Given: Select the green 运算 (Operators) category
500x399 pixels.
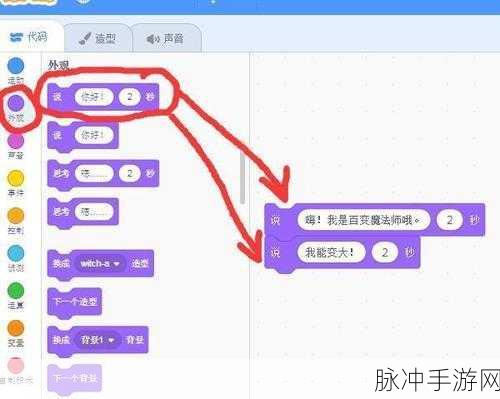Looking at the screenshot, I should [x=16, y=296].
